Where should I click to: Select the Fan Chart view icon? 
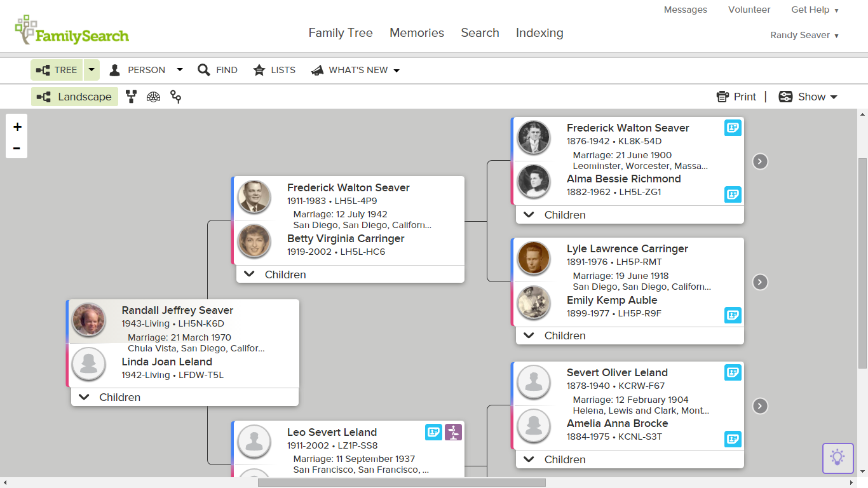[153, 97]
